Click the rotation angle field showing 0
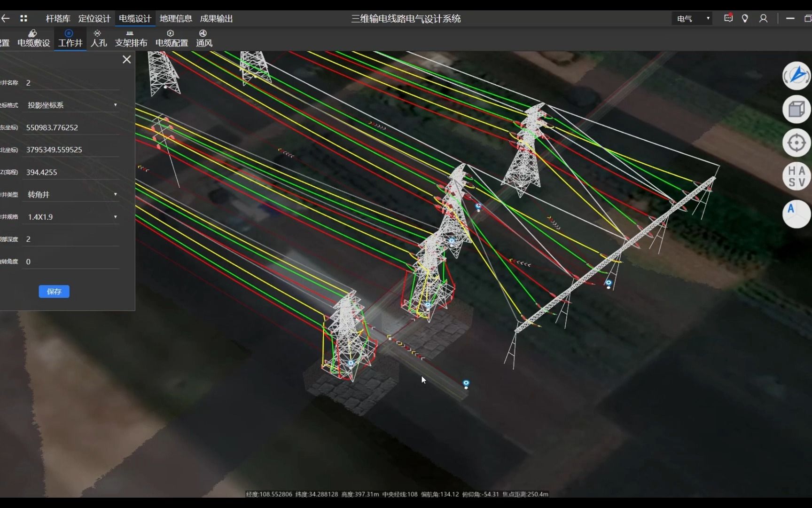 [71, 262]
